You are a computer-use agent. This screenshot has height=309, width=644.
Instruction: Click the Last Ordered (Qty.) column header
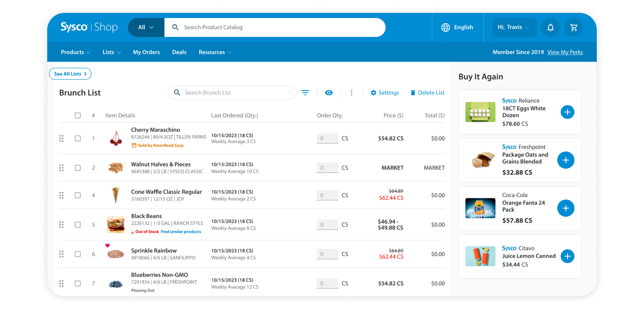pos(234,115)
